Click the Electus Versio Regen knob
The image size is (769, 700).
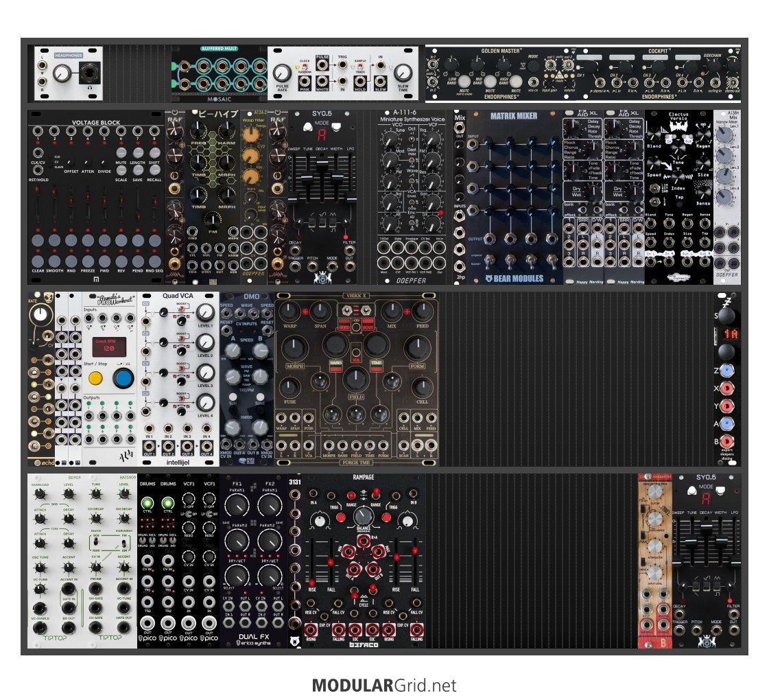click(704, 135)
